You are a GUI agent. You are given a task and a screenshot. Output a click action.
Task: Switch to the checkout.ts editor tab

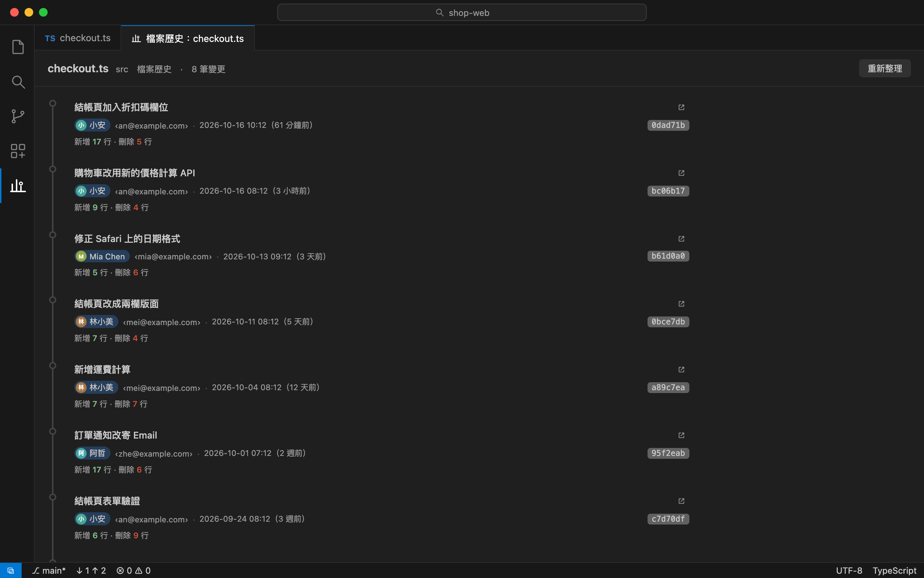click(78, 38)
